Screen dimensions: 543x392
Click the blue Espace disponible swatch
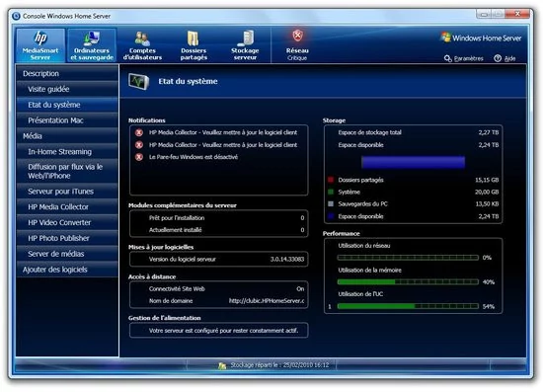331,216
